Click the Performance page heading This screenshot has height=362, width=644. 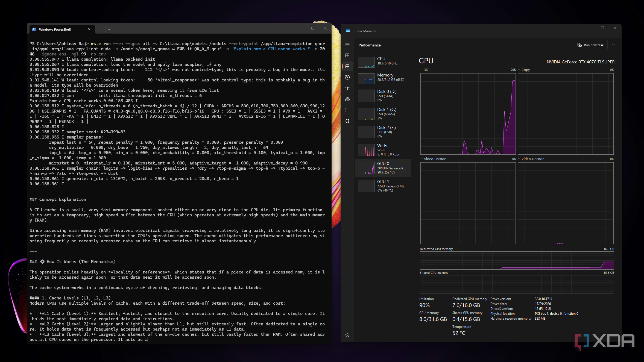pyautogui.click(x=370, y=45)
